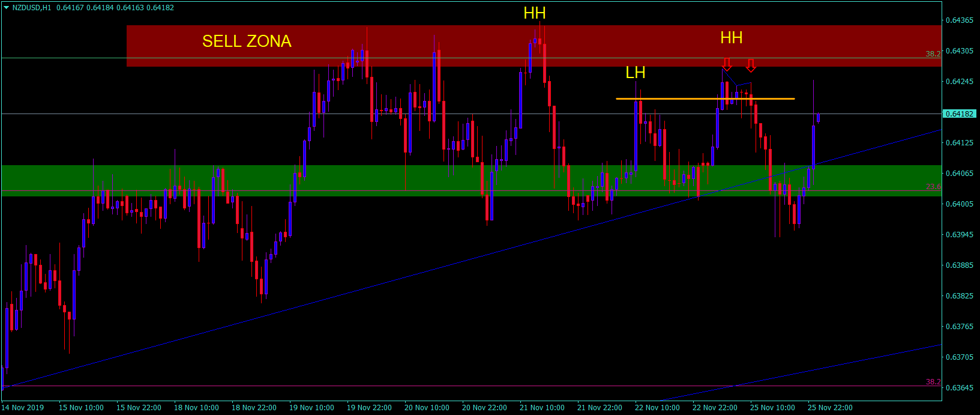
Task: Click price level 0.64065 on axis
Action: coord(960,174)
